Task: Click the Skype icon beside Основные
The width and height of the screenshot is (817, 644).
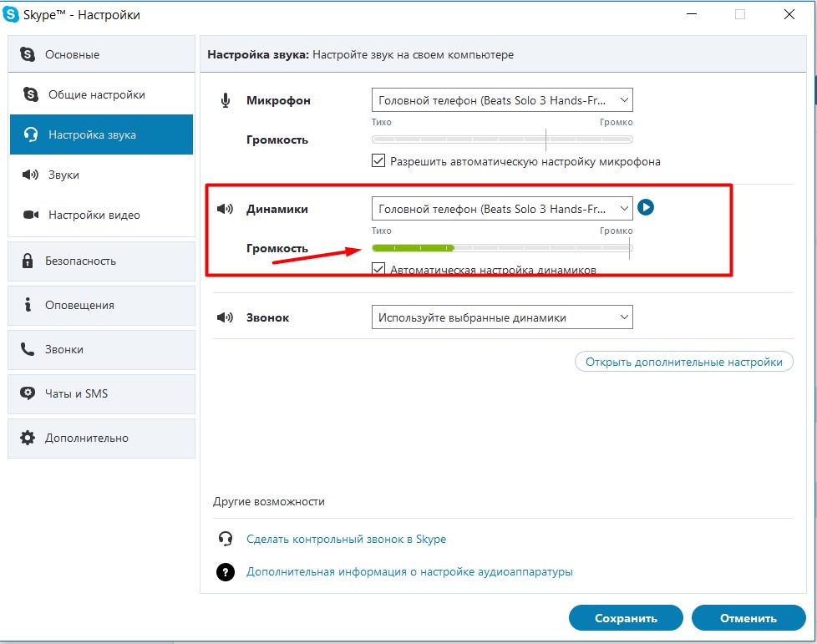Action: [x=28, y=54]
